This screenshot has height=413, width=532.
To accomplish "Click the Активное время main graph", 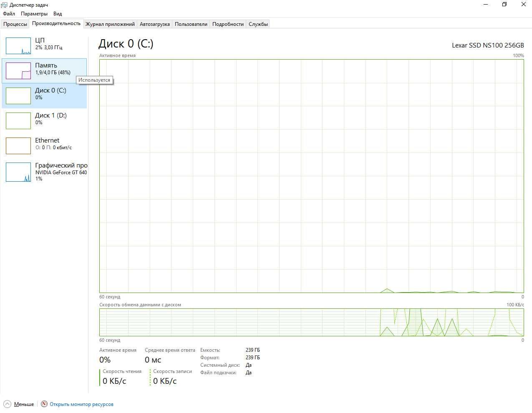I will tap(312, 176).
